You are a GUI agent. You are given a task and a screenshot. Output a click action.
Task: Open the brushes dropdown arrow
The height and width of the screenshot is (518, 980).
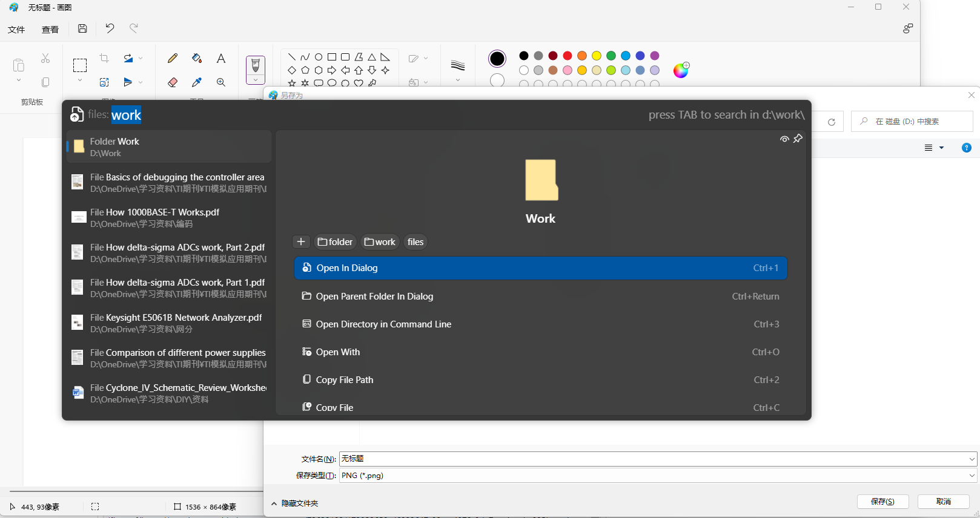pyautogui.click(x=256, y=80)
